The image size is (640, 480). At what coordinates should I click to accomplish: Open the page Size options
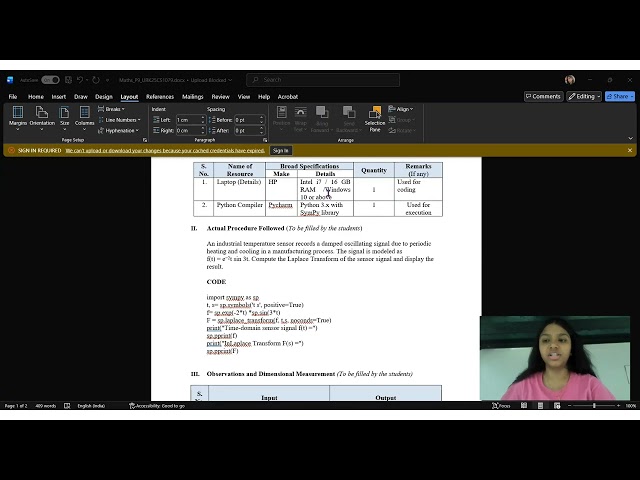64,118
